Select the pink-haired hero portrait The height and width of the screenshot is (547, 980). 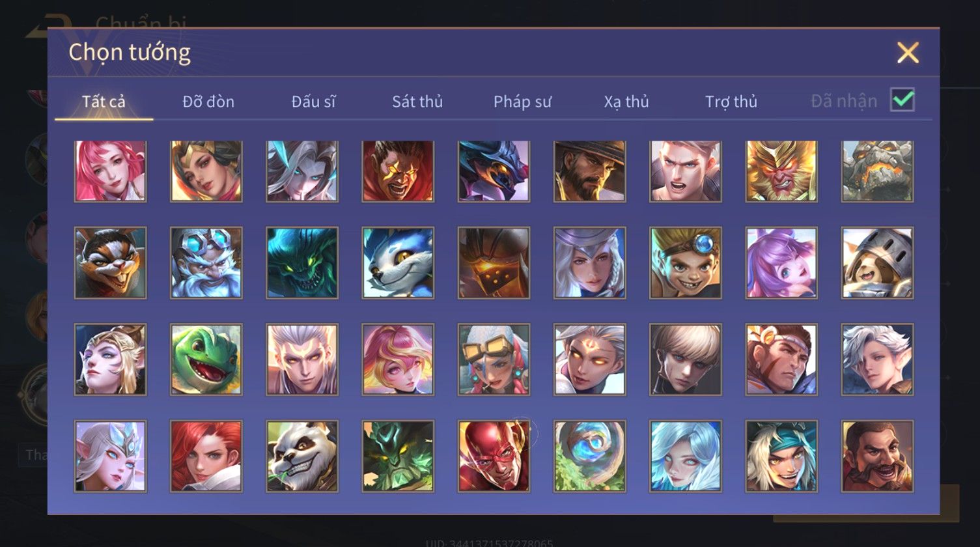click(111, 171)
